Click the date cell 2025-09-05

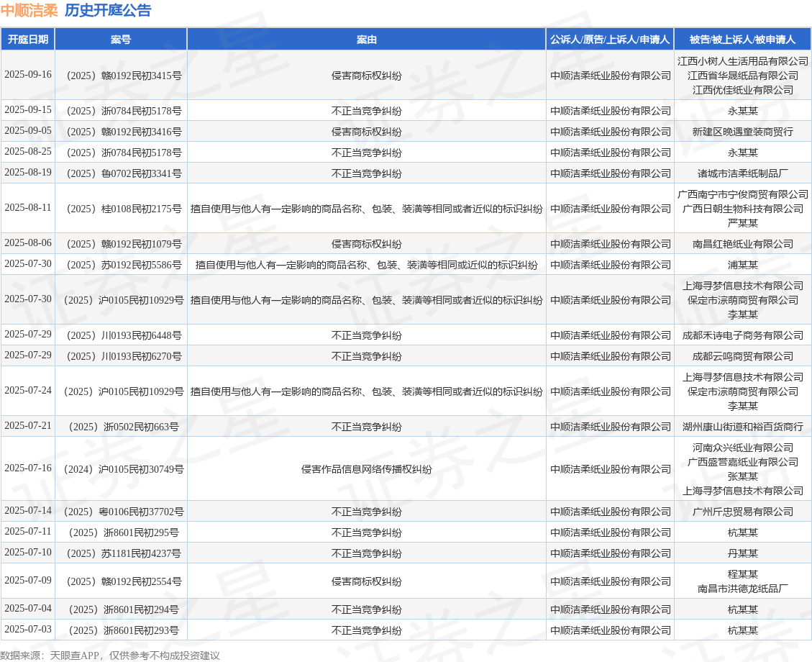click(28, 130)
